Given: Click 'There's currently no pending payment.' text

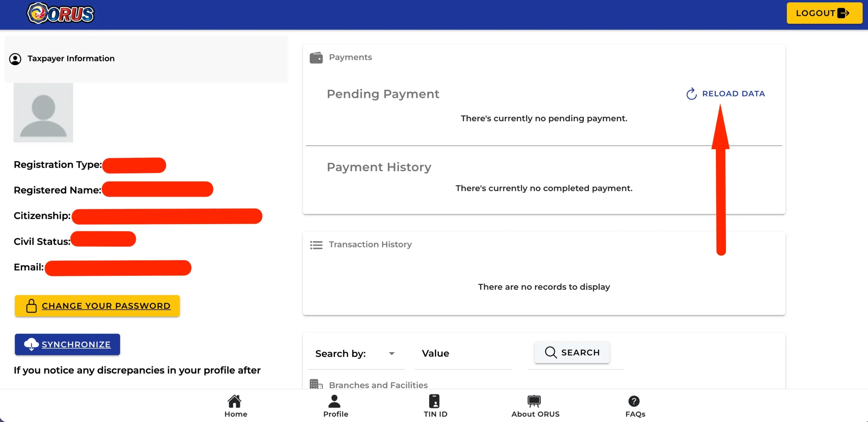Looking at the screenshot, I should [544, 118].
